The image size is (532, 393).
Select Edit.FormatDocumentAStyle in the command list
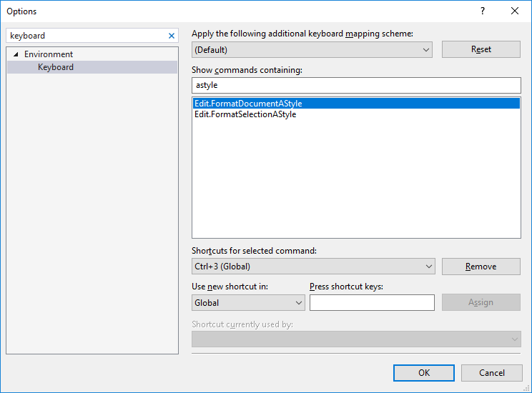[x=248, y=104]
